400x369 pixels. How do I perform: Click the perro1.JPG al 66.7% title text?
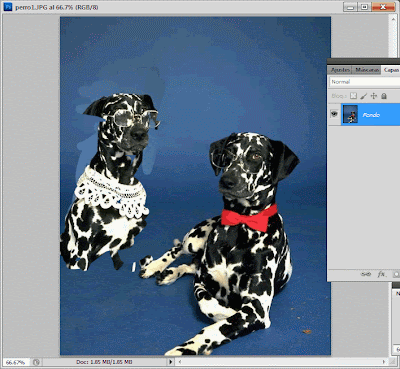click(57, 7)
